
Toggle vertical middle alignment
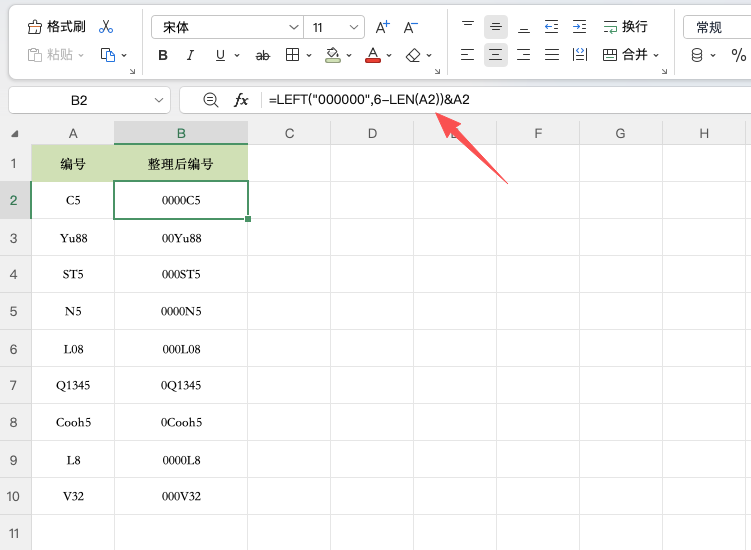pos(496,27)
